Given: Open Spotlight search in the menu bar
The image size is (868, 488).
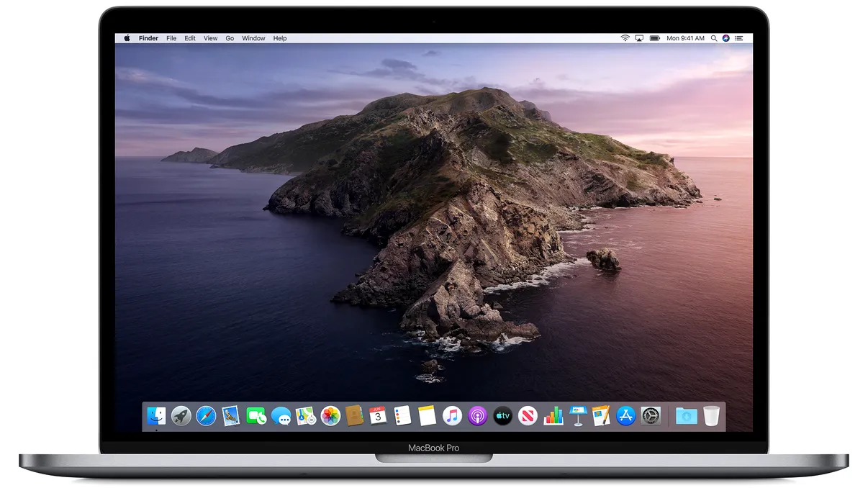Looking at the screenshot, I should coord(714,37).
